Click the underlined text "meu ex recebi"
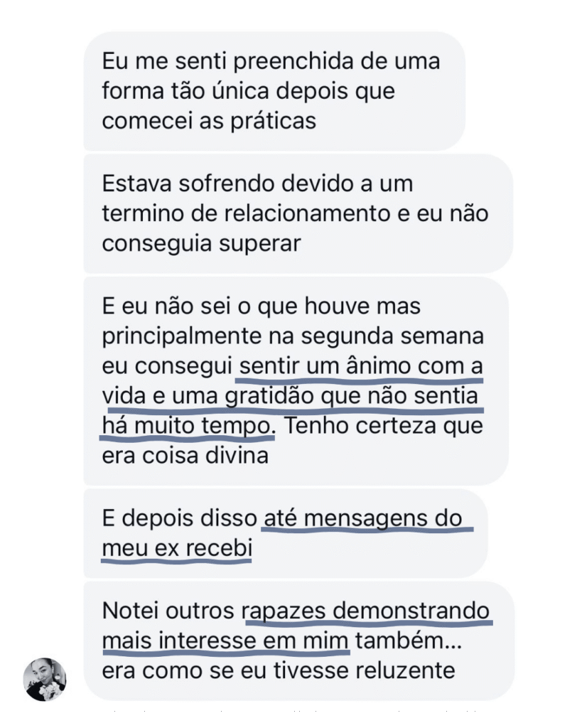 pos(176,549)
